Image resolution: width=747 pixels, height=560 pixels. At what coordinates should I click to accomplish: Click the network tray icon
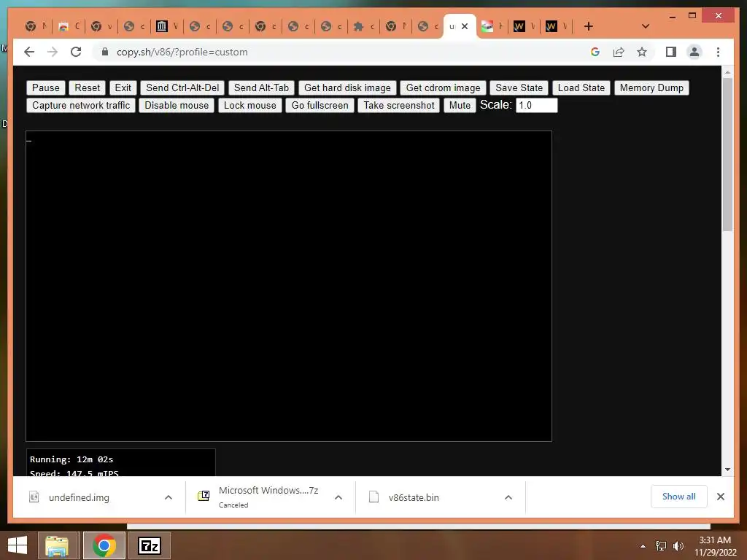661,546
